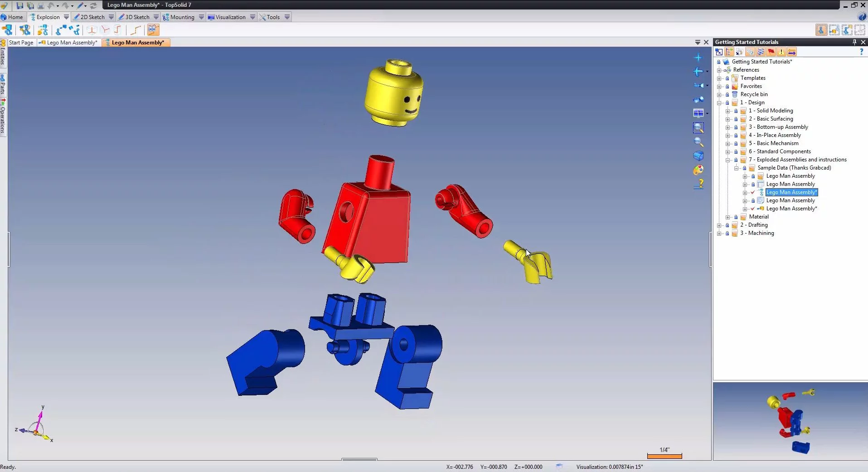
Task: Click the yellow question mark analysis icon
Action: (x=699, y=184)
